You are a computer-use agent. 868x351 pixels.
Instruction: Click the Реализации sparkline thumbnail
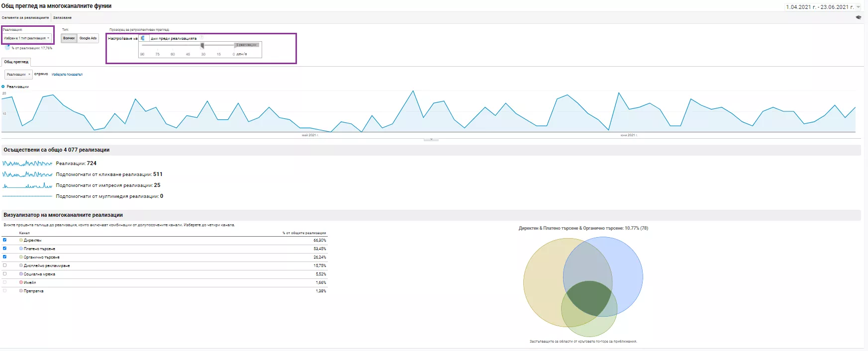pos(27,163)
